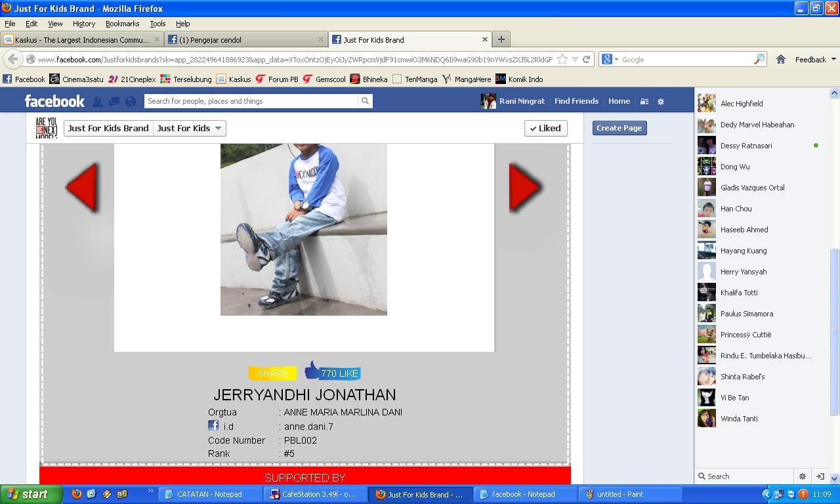Open chat options gear icon
The width and height of the screenshot is (840, 504).
802,476
